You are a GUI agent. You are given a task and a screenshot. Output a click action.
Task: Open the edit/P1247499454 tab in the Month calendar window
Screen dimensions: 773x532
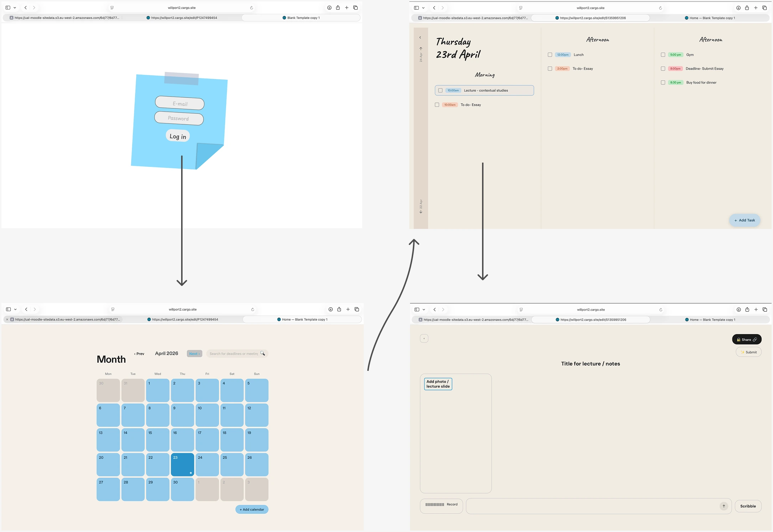183,319
